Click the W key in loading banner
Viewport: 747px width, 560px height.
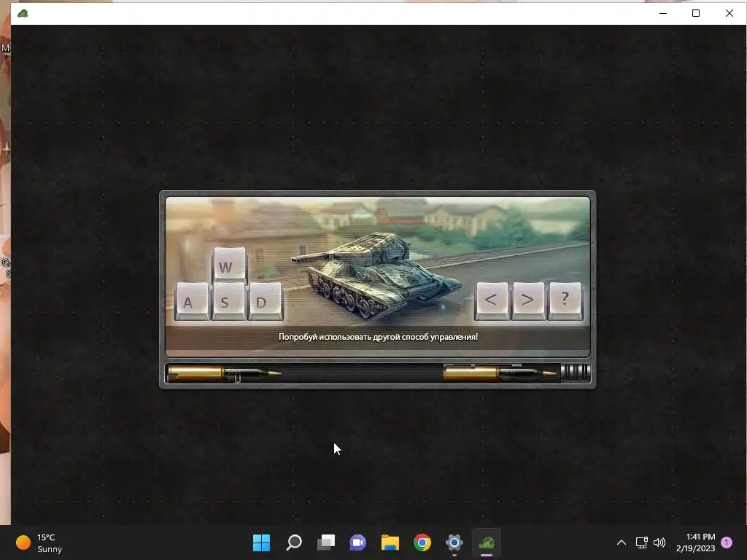pyautogui.click(x=230, y=265)
